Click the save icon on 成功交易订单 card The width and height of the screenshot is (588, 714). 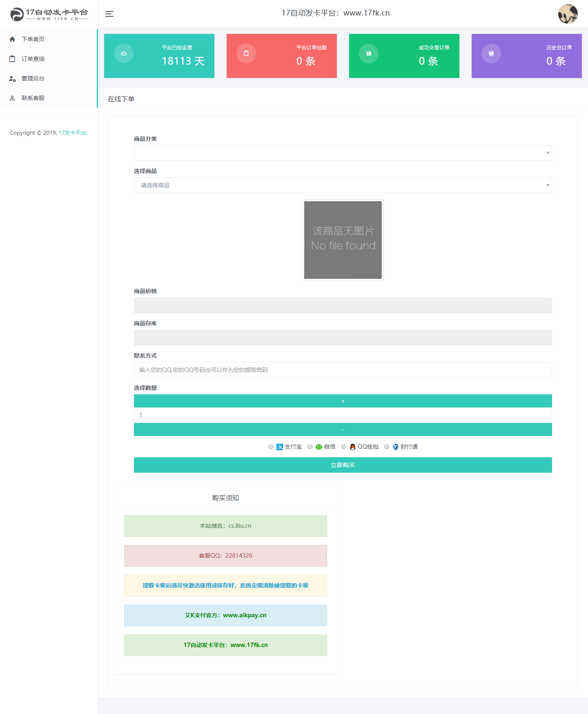click(x=369, y=53)
